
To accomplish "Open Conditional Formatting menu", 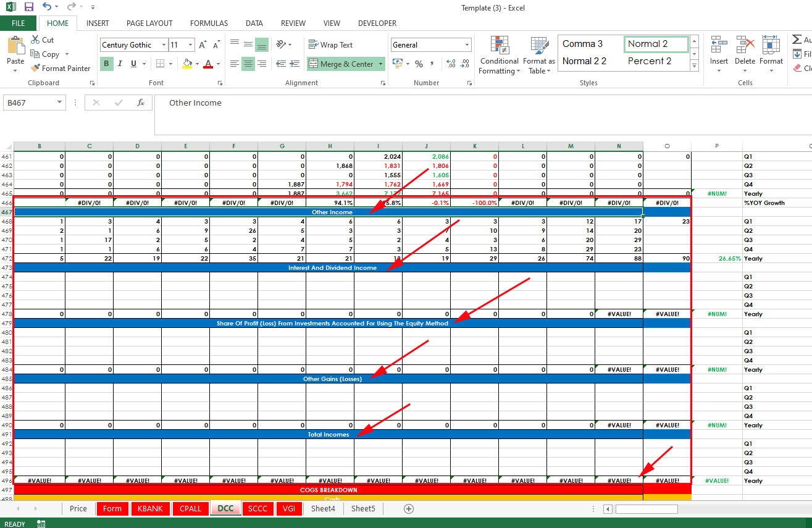I will click(499, 55).
